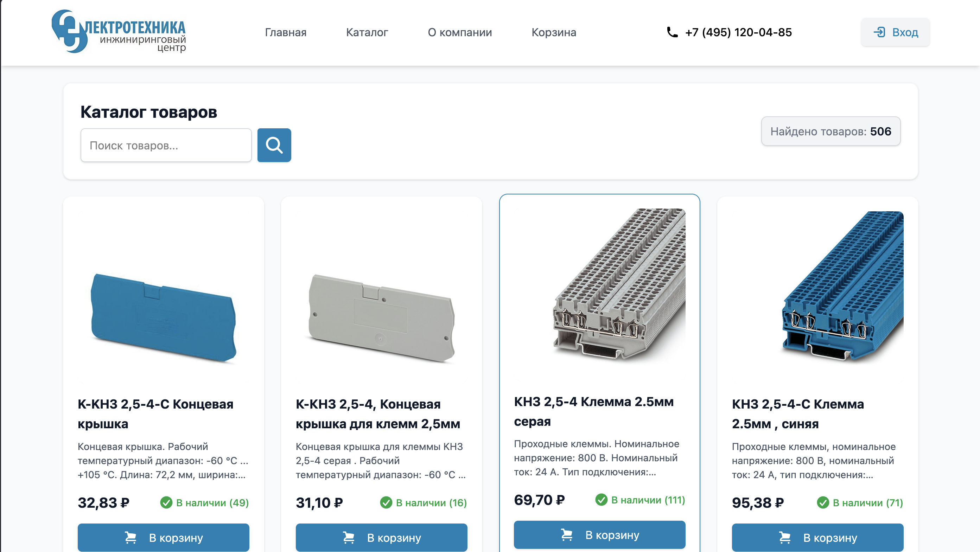Go to Каталог in the navigation
980x552 pixels.
(367, 32)
